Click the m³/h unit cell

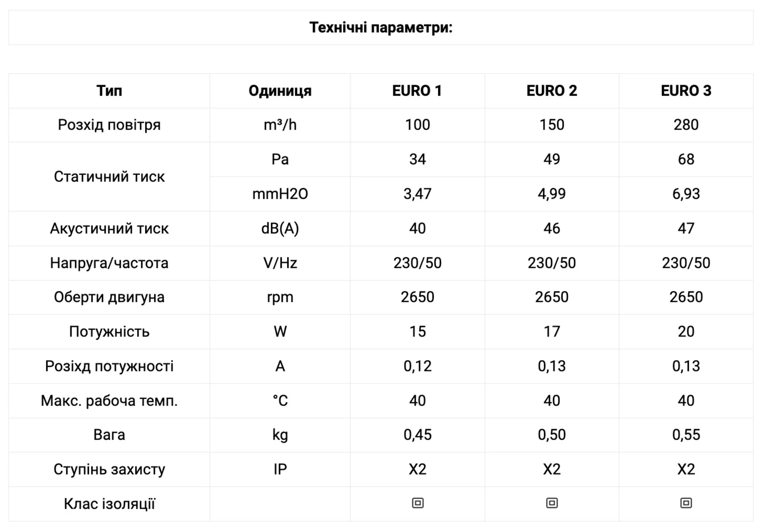point(280,125)
